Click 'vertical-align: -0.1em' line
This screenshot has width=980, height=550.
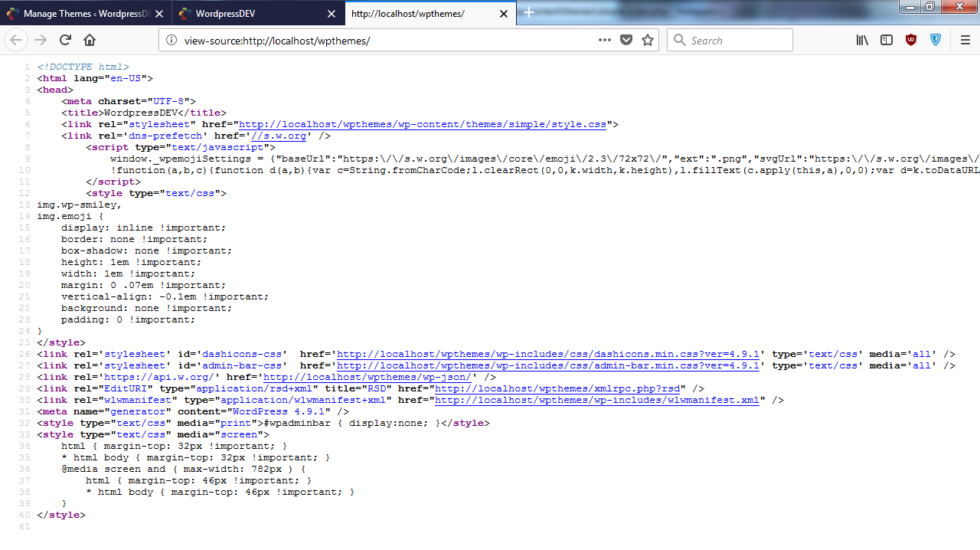point(165,296)
